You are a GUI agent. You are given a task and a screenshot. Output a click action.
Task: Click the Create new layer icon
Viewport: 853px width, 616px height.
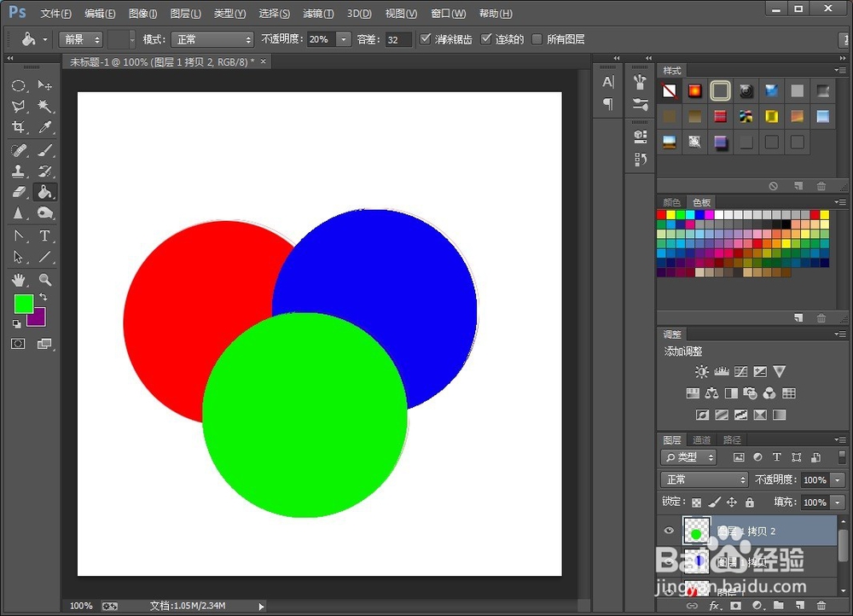799,605
